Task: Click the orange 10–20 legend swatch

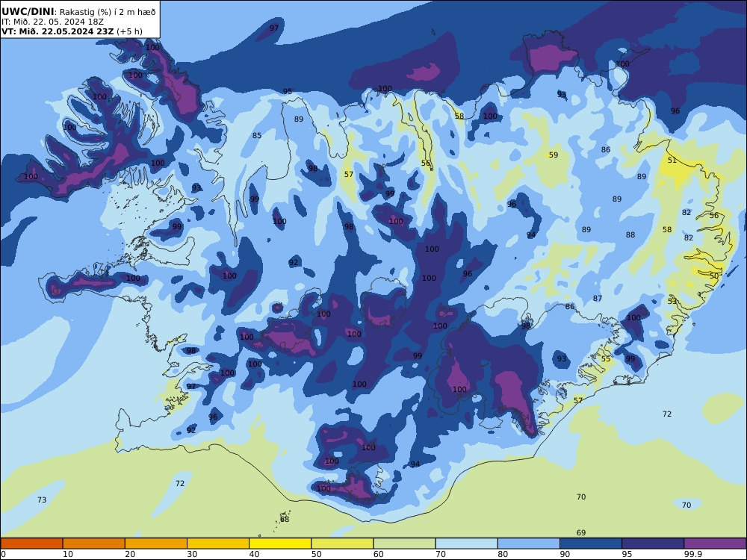Action: 94,544
